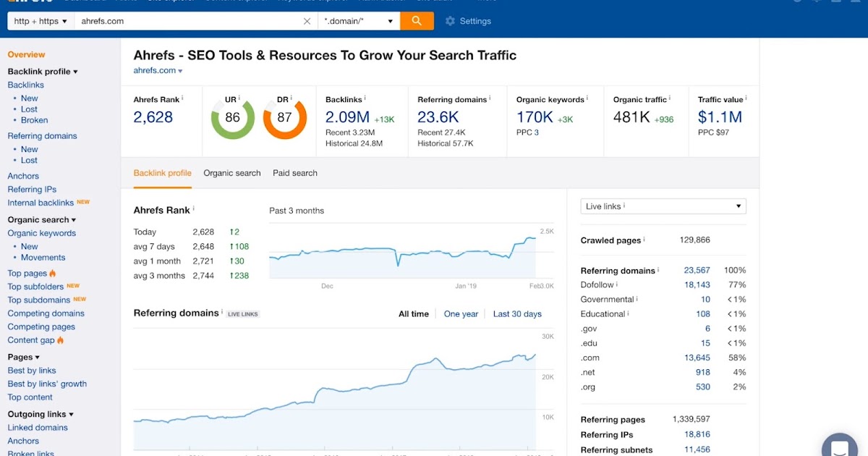The image size is (868, 456).
Task: Switch the chart to One year view
Action: pos(461,313)
